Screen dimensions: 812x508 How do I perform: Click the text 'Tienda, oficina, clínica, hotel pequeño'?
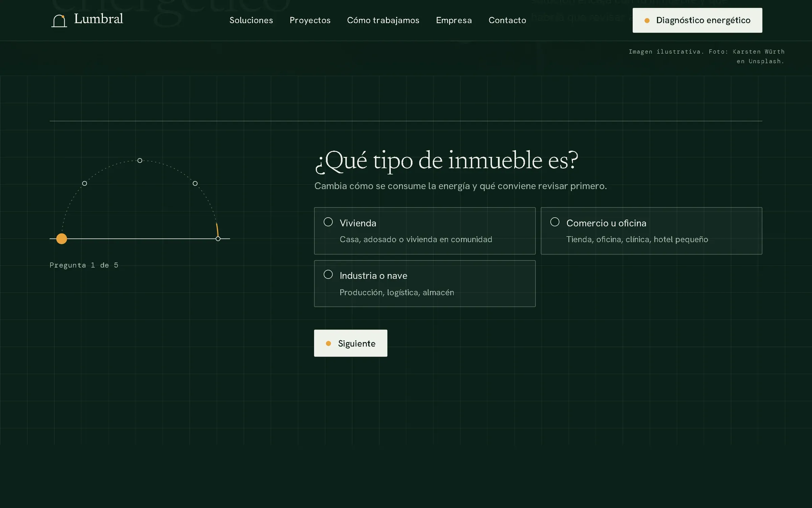click(x=637, y=239)
